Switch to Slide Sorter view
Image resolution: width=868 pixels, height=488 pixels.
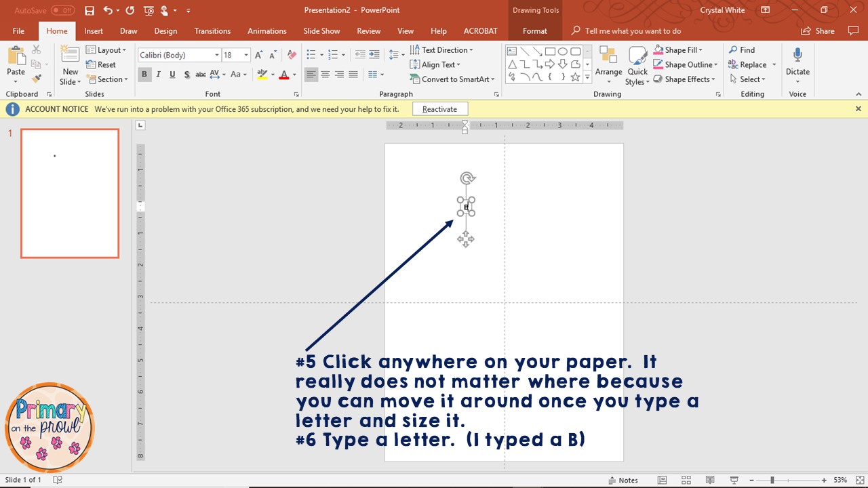pos(686,480)
